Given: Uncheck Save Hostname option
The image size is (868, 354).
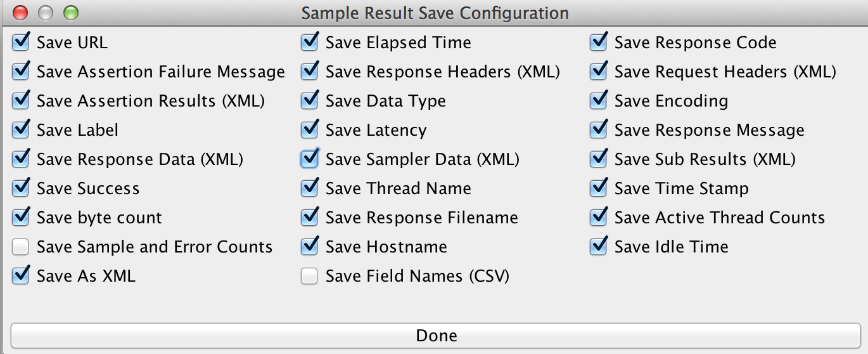Looking at the screenshot, I should point(310,247).
